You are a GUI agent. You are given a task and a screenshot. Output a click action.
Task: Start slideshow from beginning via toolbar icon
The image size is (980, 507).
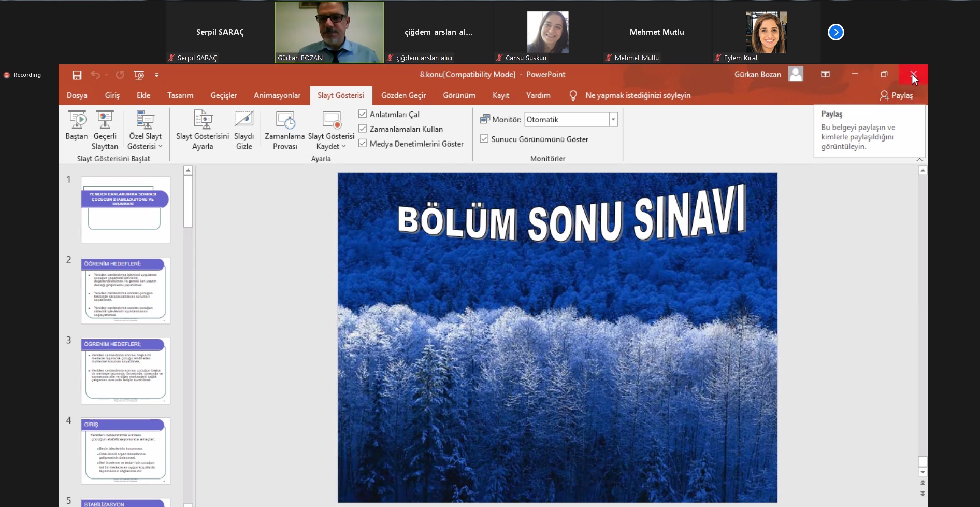pyautogui.click(x=139, y=75)
